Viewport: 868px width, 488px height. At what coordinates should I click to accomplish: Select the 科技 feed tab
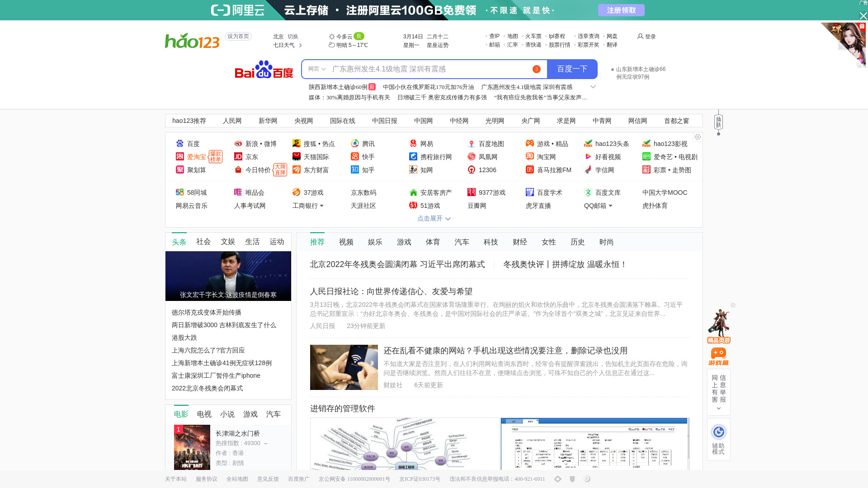pos(491,242)
